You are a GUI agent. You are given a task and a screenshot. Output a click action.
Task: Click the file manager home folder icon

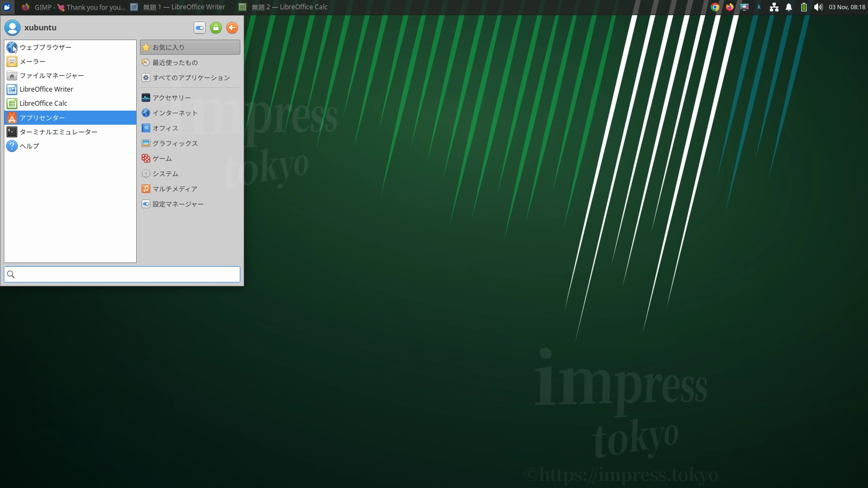12,75
